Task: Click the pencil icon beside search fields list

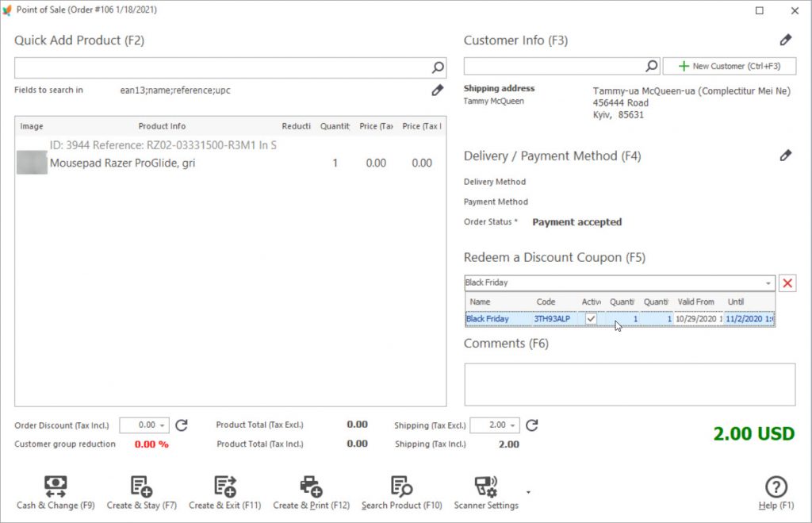Action: point(437,90)
